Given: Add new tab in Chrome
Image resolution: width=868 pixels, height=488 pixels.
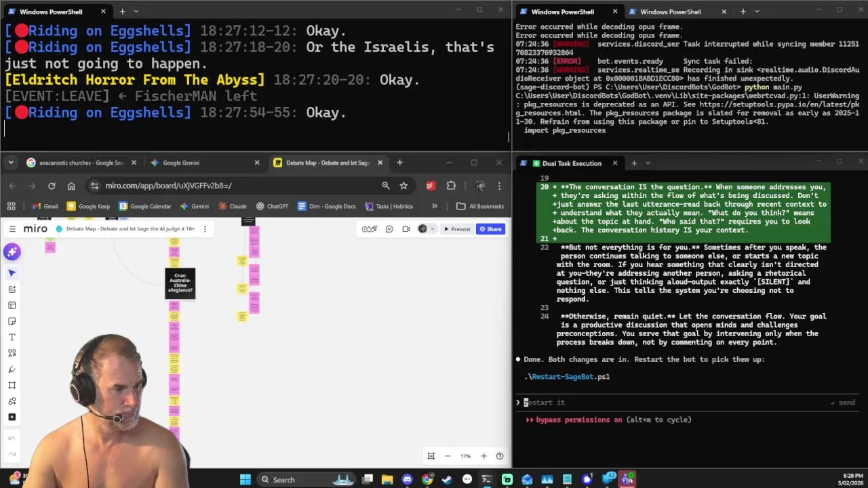Looking at the screenshot, I should [x=399, y=163].
